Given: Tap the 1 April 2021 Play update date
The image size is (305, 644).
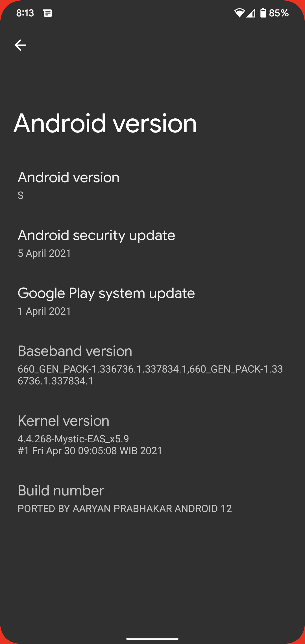Looking at the screenshot, I should [x=44, y=311].
